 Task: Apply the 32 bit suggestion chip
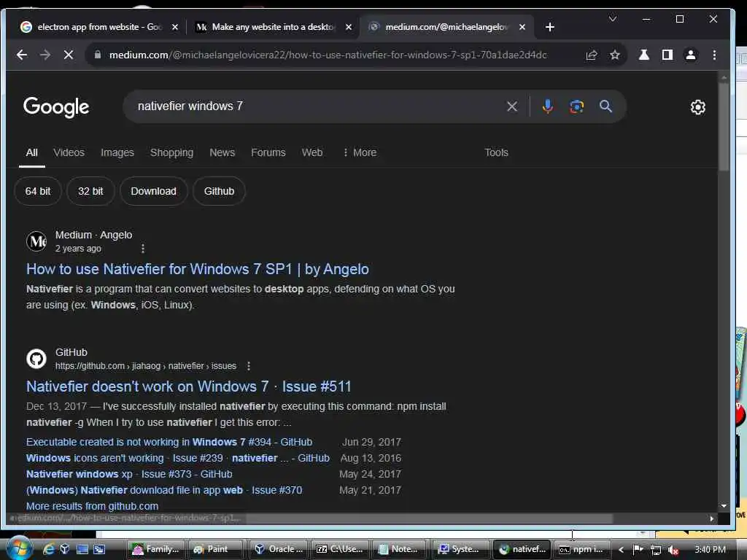(x=90, y=191)
